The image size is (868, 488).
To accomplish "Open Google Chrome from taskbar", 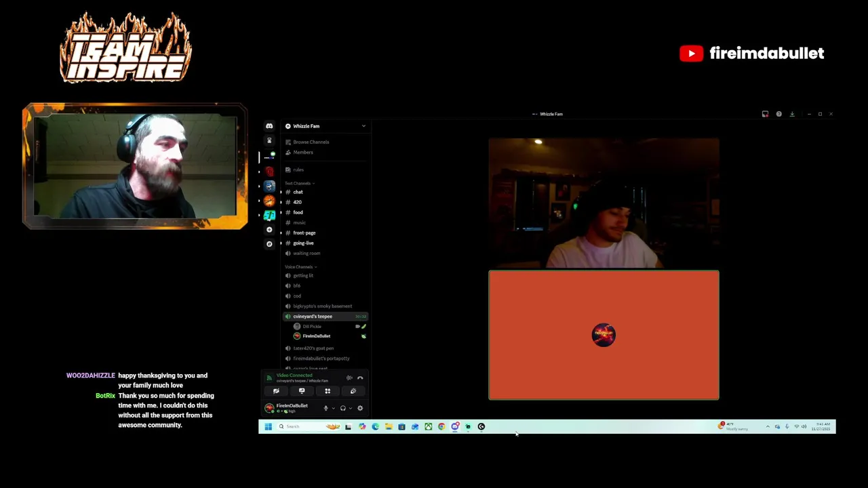I will [x=441, y=426].
